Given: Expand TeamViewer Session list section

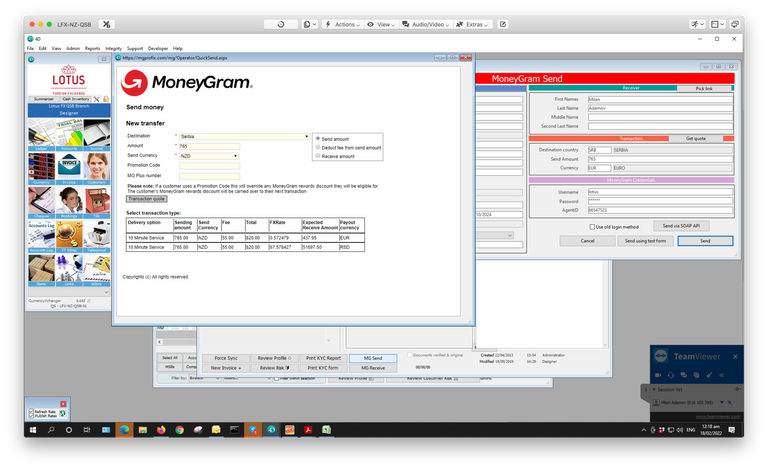Looking at the screenshot, I should coord(653,390).
